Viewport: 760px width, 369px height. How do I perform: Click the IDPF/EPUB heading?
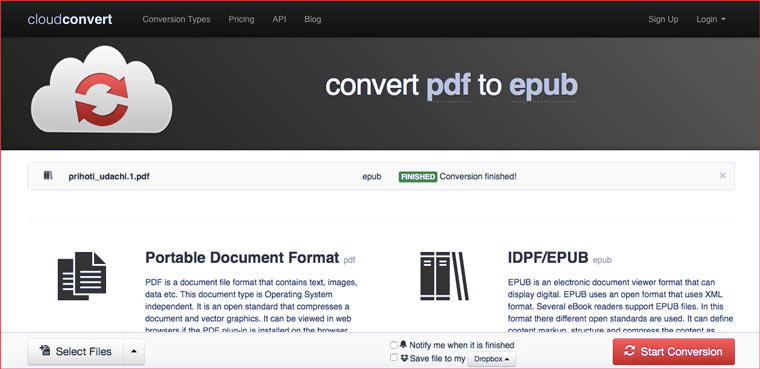pyautogui.click(x=548, y=257)
